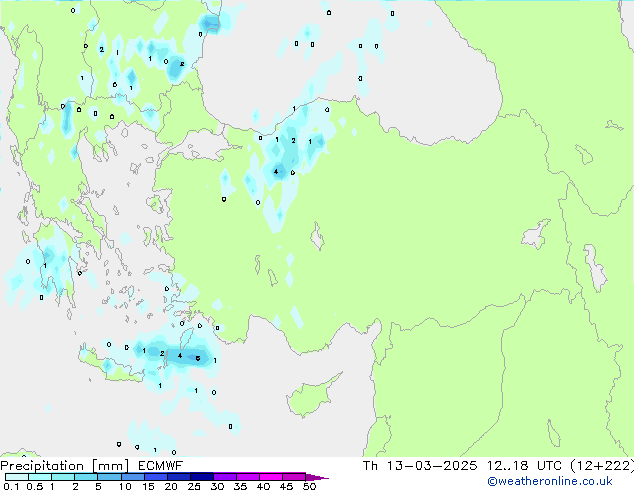Click the "ECMWF" model label
Screen dimensions: 634x490
pyautogui.click(x=161, y=466)
